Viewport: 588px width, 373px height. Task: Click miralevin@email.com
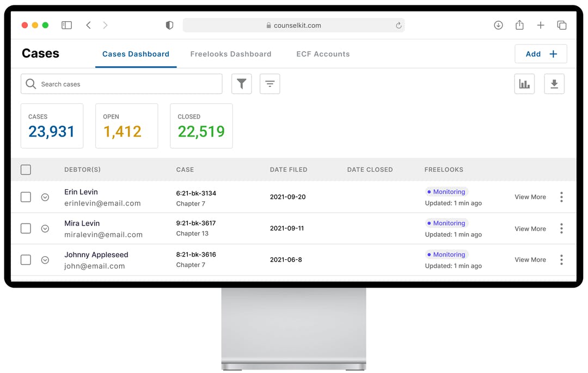(x=103, y=234)
